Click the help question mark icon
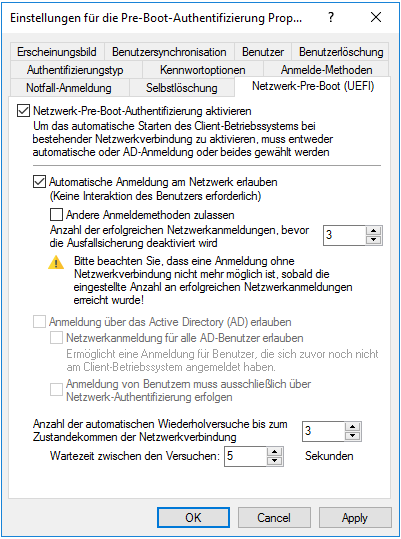Image resolution: width=401 pixels, height=539 pixels. point(331,17)
